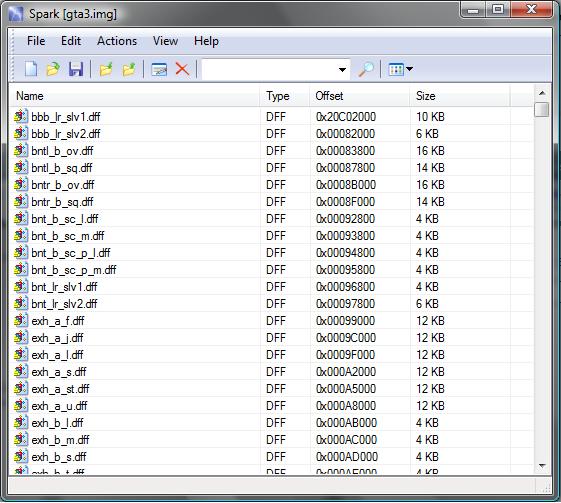Sort by the Offset column header
The height and width of the screenshot is (503, 561).
pos(360,96)
